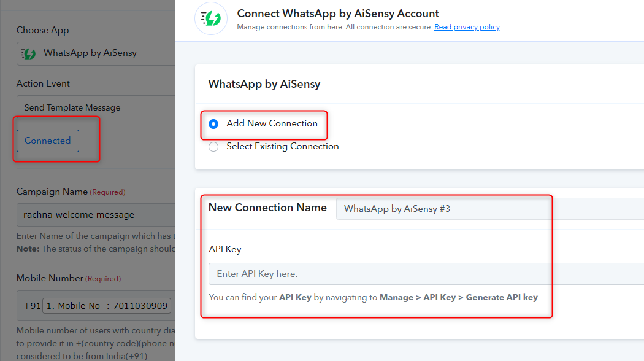Image resolution: width=644 pixels, height=361 pixels.
Task: Click the Campaign Name (Required) label
Action: (x=71, y=192)
